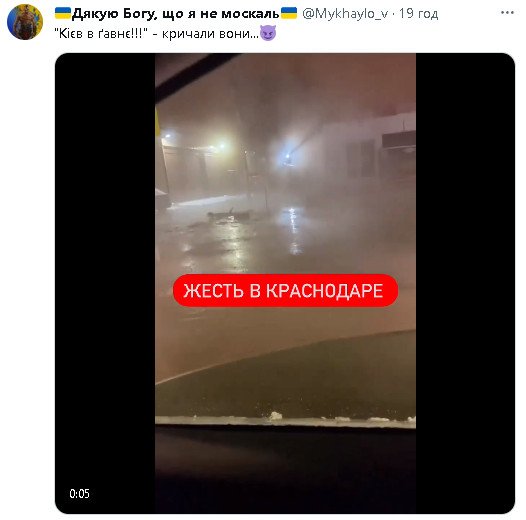
Task: Click the left black letterbox bar of the video
Action: coord(105,283)
